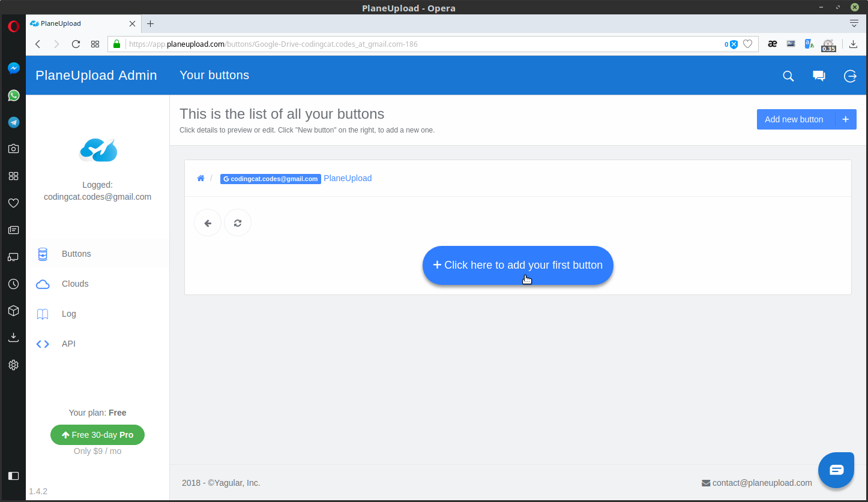Click the search icon in header
The image size is (868, 502).
(x=788, y=76)
